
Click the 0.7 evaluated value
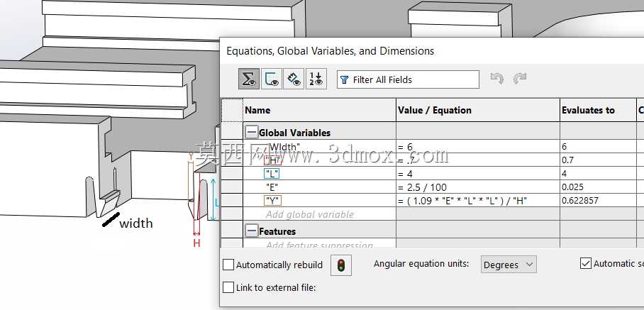(x=567, y=160)
